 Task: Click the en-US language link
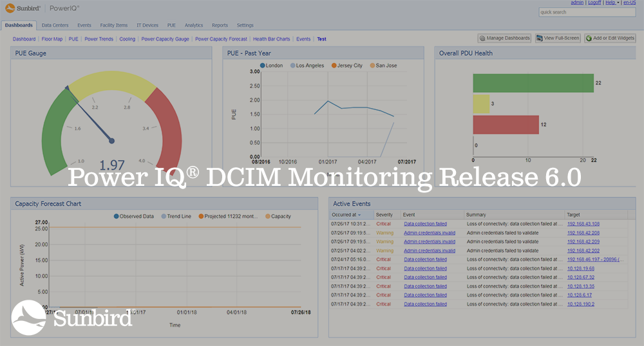630,3
